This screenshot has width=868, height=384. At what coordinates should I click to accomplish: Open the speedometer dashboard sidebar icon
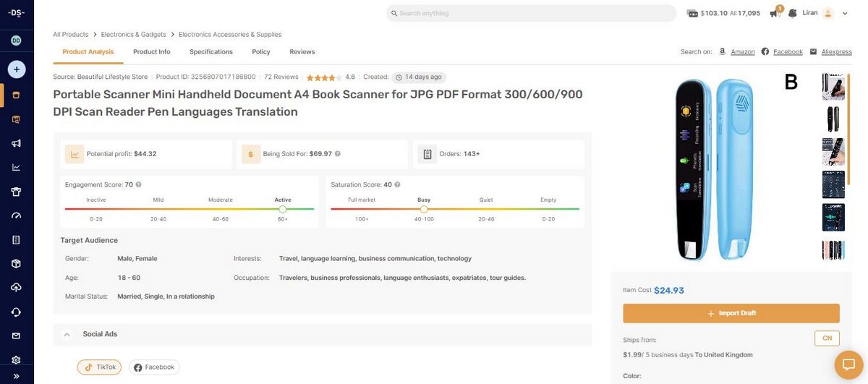click(16, 216)
